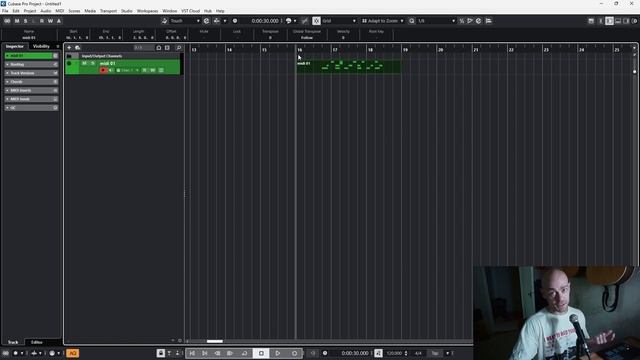This screenshot has width=640, height=360.
Task: Switch to the Visibility tab
Action: click(x=41, y=46)
